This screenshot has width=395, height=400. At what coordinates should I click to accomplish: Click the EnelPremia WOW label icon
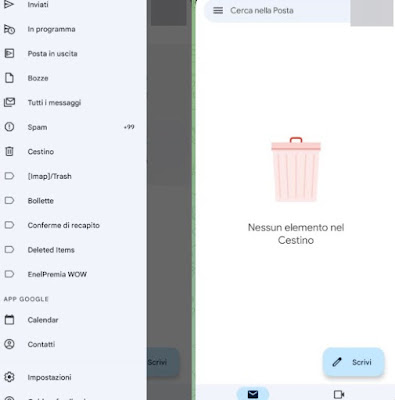[x=9, y=274]
